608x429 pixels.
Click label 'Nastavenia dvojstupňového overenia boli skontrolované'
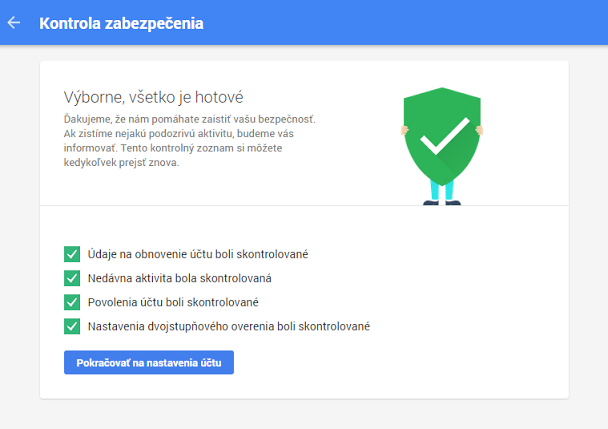tap(229, 326)
